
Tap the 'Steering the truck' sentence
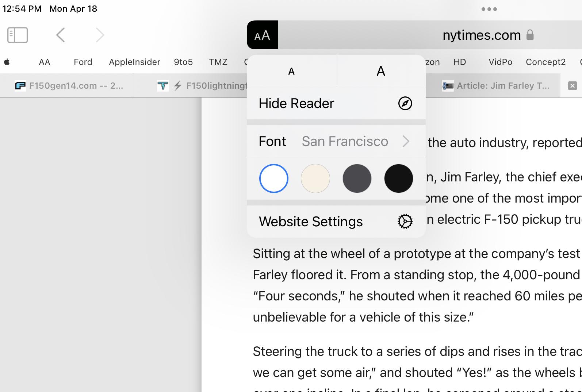pyautogui.click(x=417, y=351)
